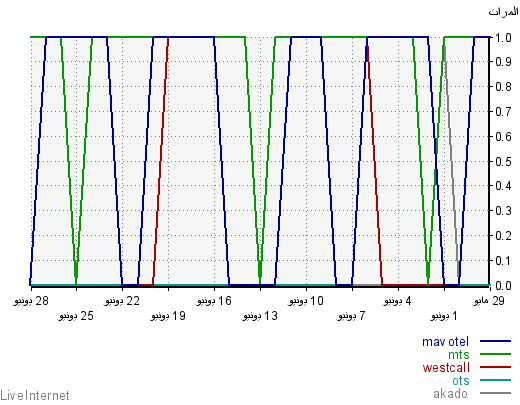The height and width of the screenshot is (405, 520).
Task: Click the red westcall line swatch
Action: pyautogui.click(x=495, y=367)
